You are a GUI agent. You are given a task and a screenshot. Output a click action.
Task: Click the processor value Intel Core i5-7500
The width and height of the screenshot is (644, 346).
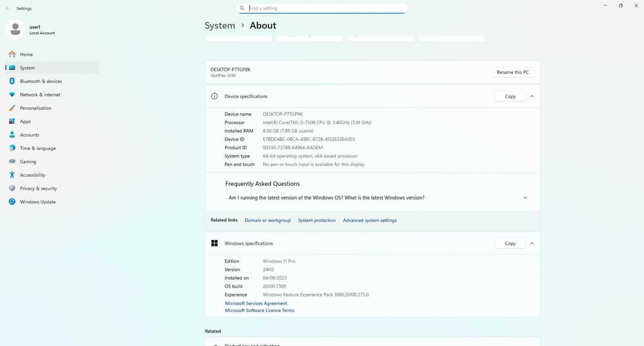317,123
